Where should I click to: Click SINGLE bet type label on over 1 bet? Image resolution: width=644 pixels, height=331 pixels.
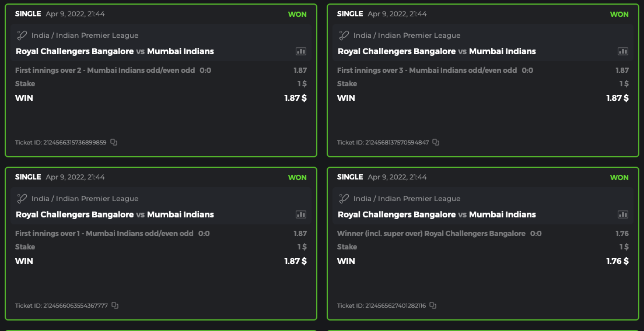pyautogui.click(x=28, y=177)
